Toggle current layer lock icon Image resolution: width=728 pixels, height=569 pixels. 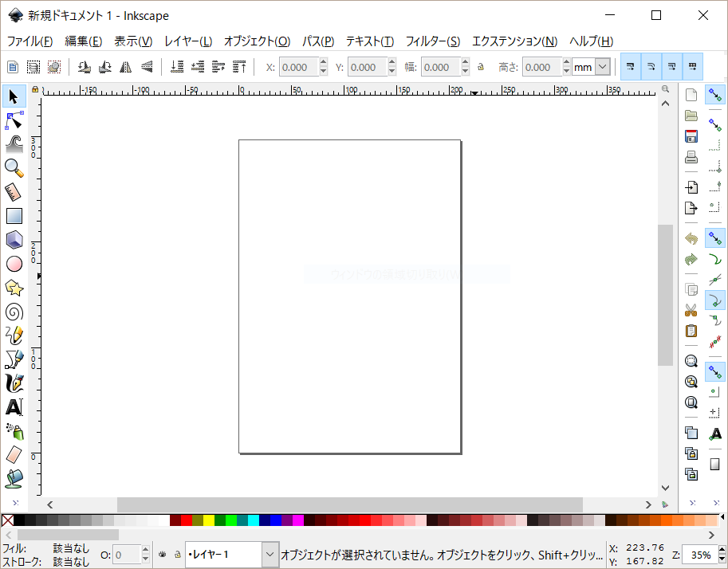(177, 554)
